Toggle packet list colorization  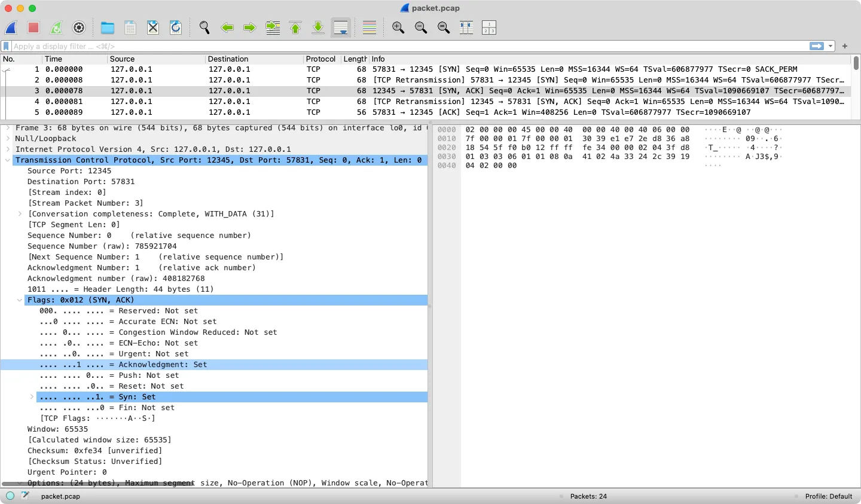click(x=370, y=28)
